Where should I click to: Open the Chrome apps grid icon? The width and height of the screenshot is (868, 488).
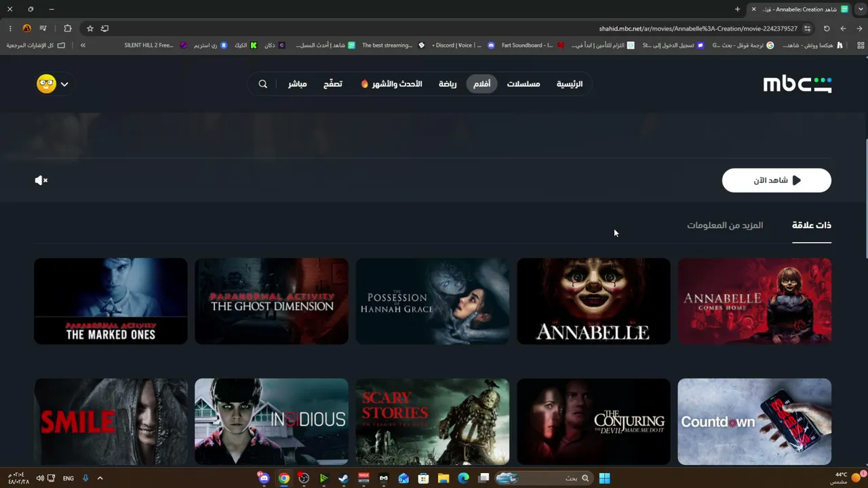861,45
